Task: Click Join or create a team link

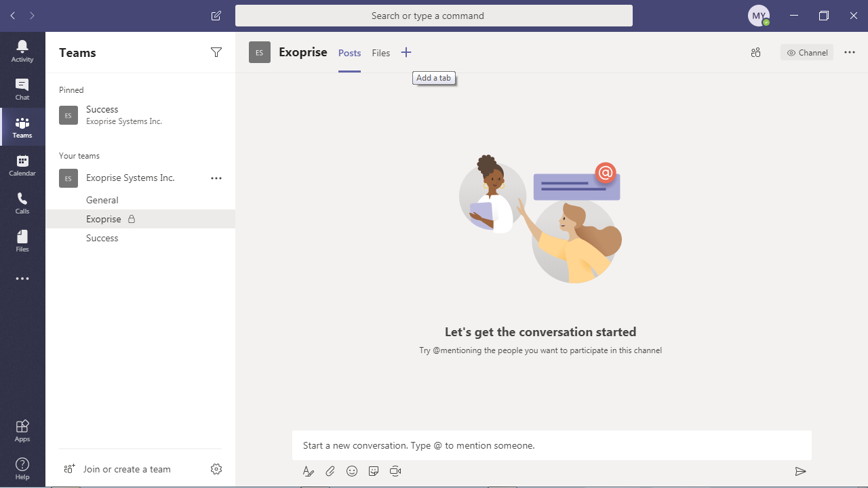Action: tap(127, 469)
